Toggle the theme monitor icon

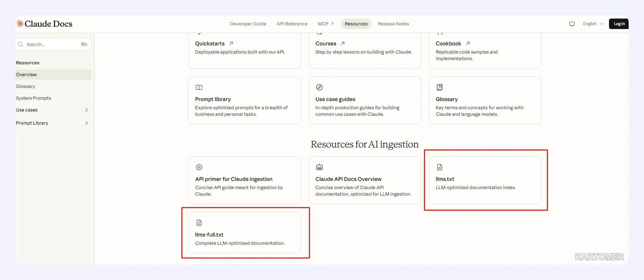572,24
